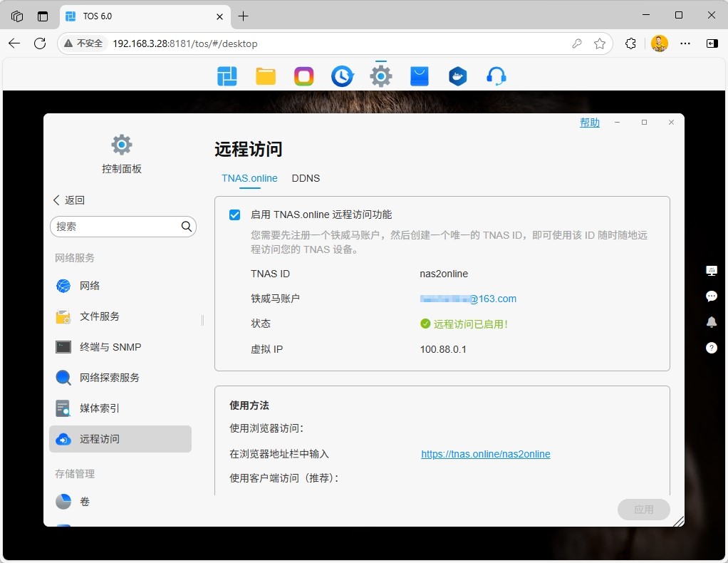The image size is (728, 563).
Task: Open the chat messages bubble icon
Action: pos(712,296)
